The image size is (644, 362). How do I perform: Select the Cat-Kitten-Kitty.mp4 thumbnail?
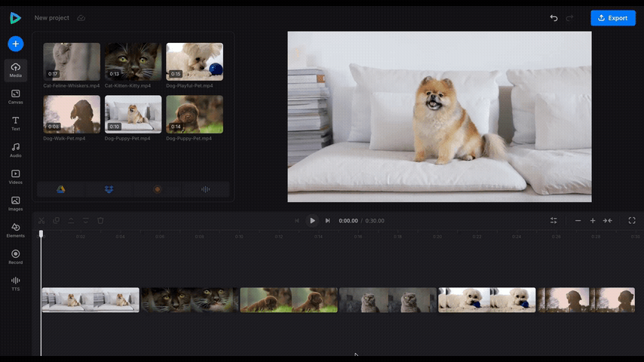pos(133,62)
